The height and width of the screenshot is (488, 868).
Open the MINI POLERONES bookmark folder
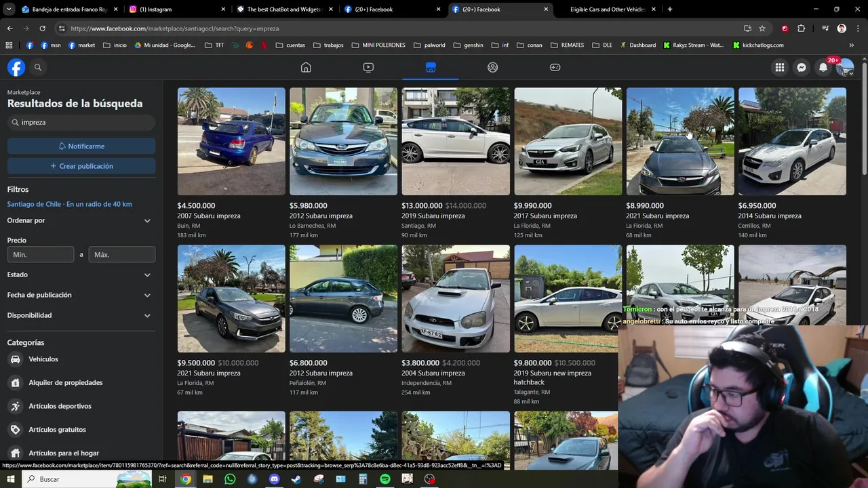pyautogui.click(x=378, y=45)
